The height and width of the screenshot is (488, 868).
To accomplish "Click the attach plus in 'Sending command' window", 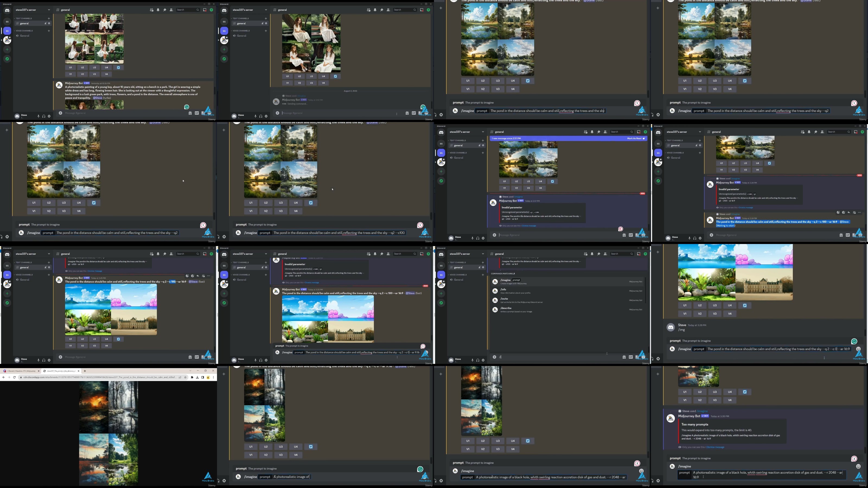I will point(277,113).
